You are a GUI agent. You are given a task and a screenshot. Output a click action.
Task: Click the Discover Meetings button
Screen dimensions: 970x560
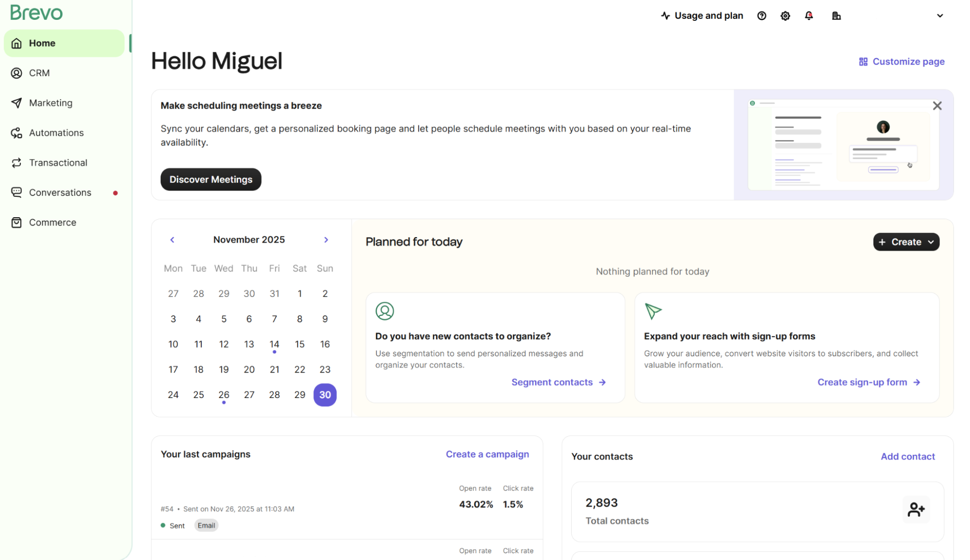pos(211,179)
